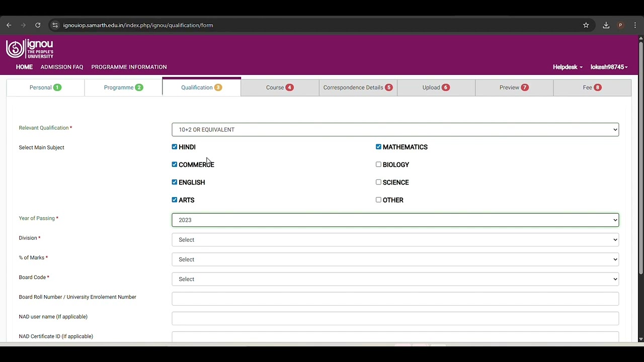This screenshot has width=644, height=362.
Task: Open the ADMISSION FAQ link
Action: (62, 67)
